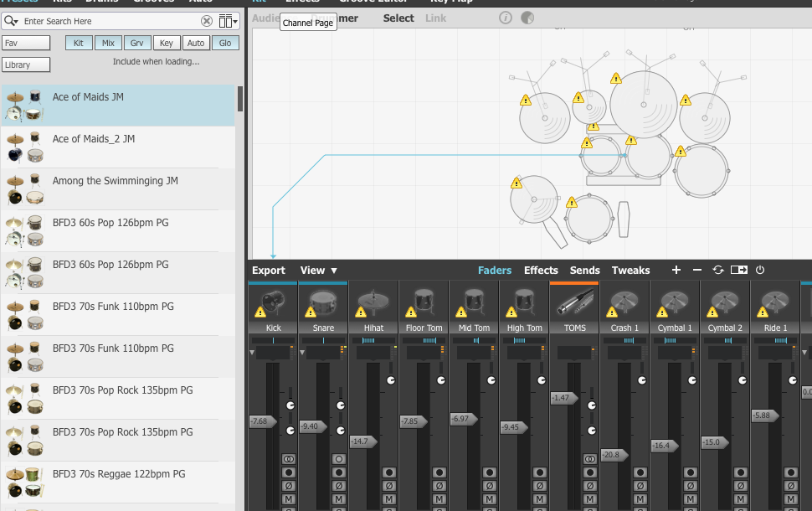Image resolution: width=812 pixels, height=511 pixels.
Task: Load the BFD3 70s Reggae 122bpm PG preset
Action: [117, 482]
